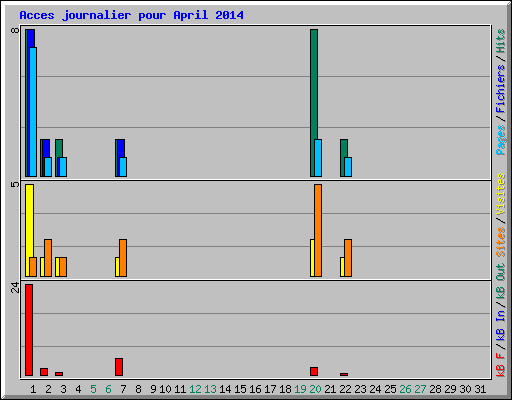This screenshot has width=512, height=400.
Task: Click the 'Sites' legend label
Action: pos(501,242)
